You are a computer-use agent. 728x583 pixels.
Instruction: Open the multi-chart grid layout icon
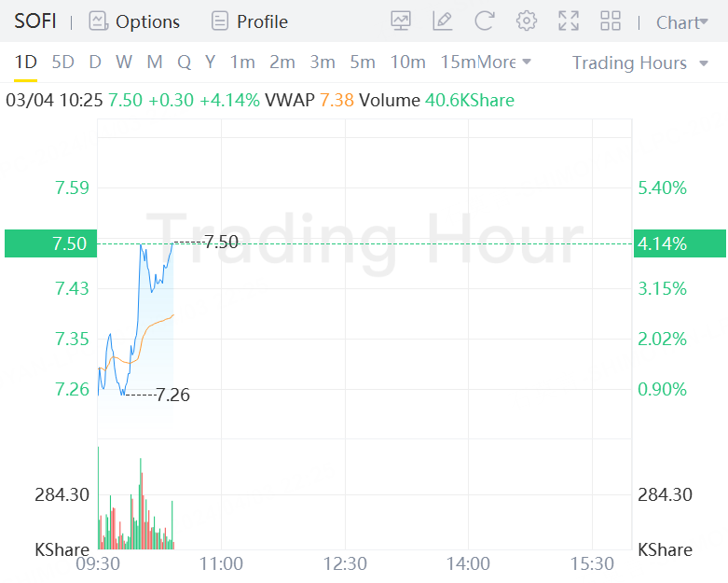point(610,21)
